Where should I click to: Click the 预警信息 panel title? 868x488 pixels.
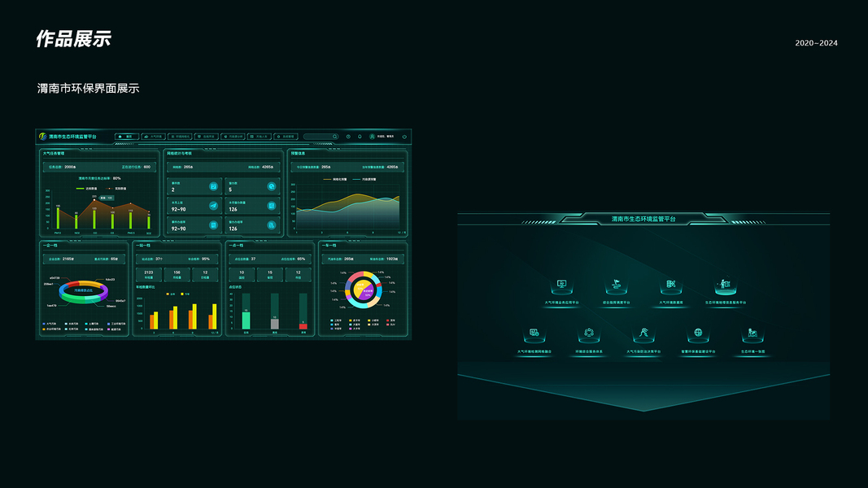click(x=299, y=153)
